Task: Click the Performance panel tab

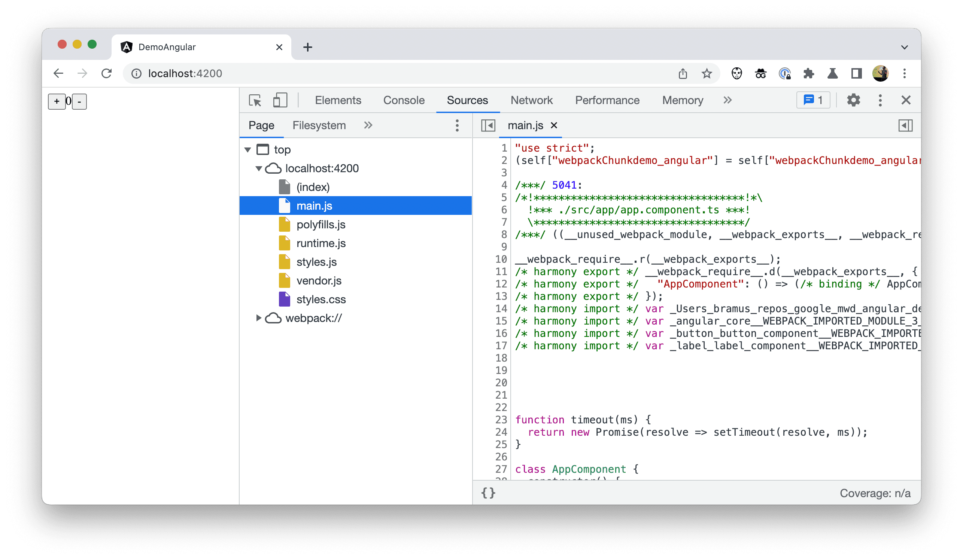Action: tap(606, 101)
